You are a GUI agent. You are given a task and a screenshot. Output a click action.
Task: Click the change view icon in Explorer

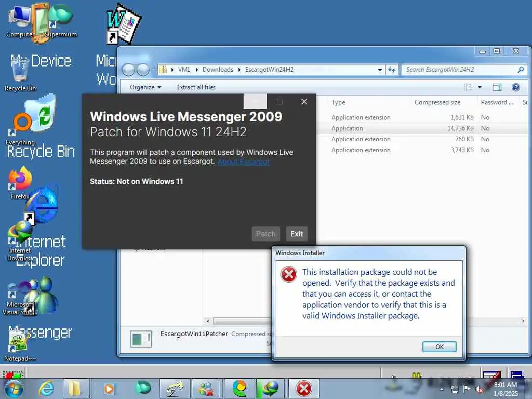pyautogui.click(x=468, y=87)
